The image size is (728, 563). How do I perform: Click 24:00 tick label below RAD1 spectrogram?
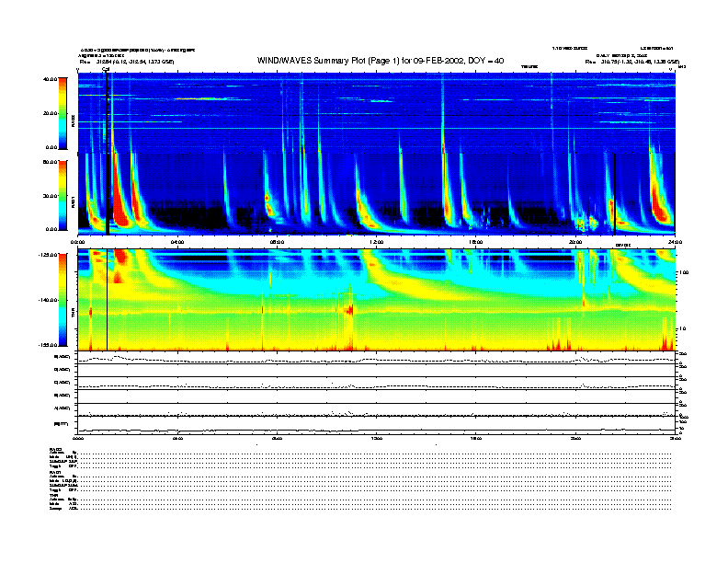click(x=675, y=242)
